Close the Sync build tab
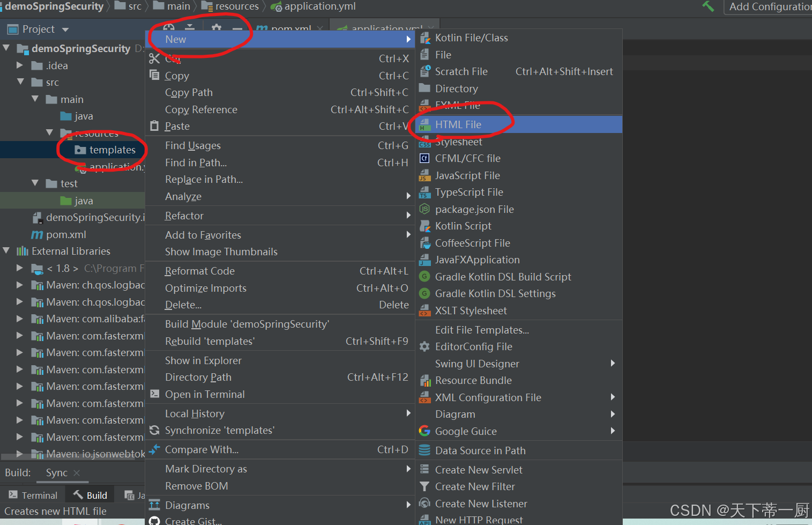 [77, 473]
